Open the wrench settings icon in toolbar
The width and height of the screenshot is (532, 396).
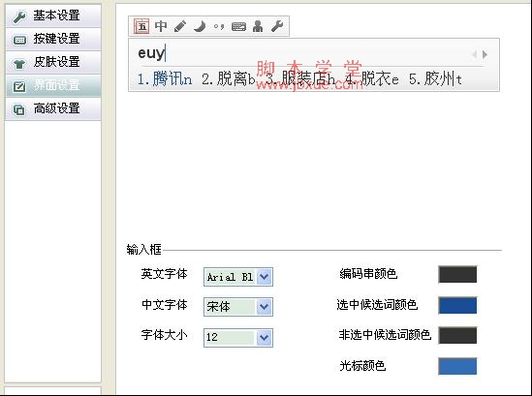coord(277,26)
